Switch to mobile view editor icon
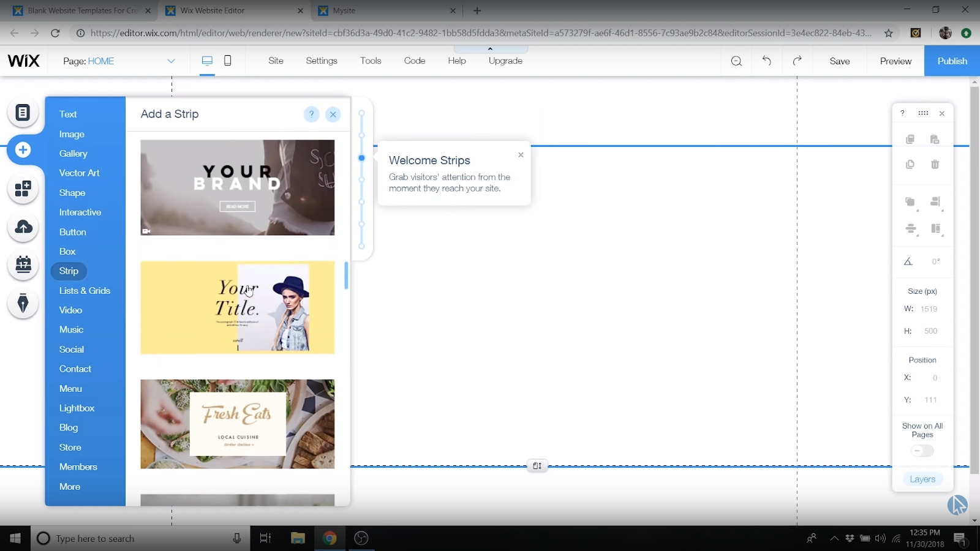The height and width of the screenshot is (551, 980). coord(228,61)
